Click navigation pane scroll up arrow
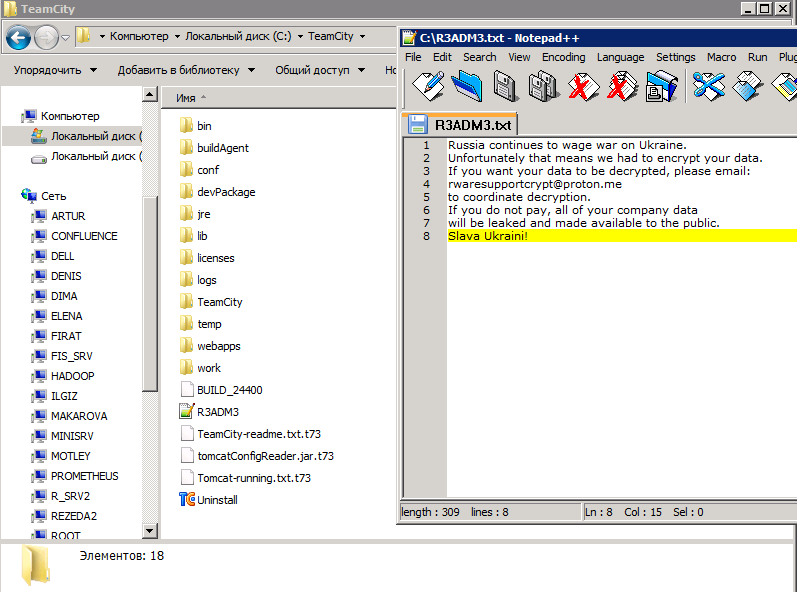The width and height of the screenshot is (797, 592). (149, 94)
